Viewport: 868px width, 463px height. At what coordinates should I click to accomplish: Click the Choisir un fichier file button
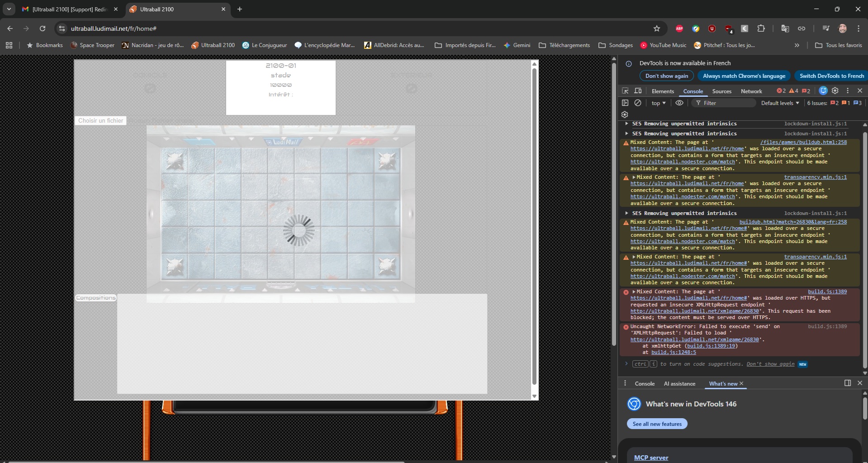tap(100, 121)
